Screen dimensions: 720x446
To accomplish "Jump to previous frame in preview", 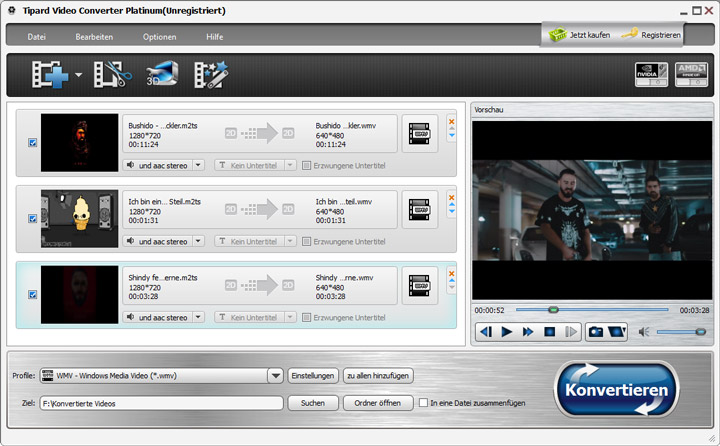I will (486, 332).
